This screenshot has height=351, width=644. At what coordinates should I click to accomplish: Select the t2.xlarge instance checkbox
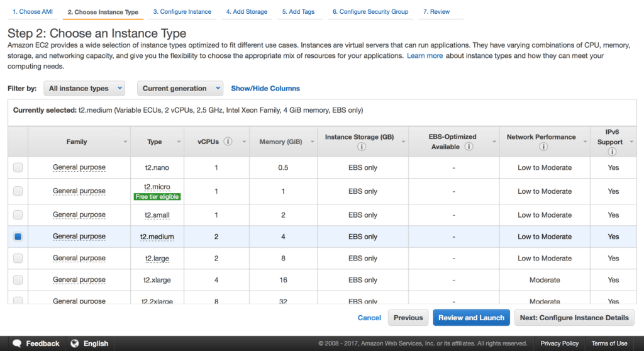click(x=18, y=280)
